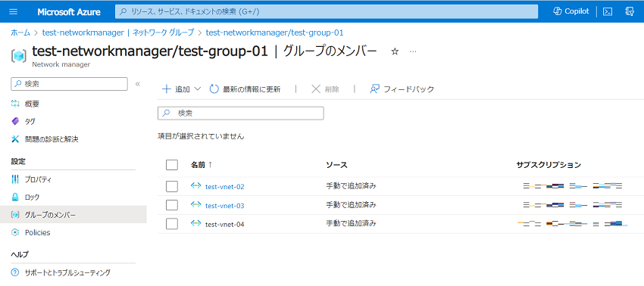Check the box for test-vnet-04
The image size is (644, 286).
(172, 224)
